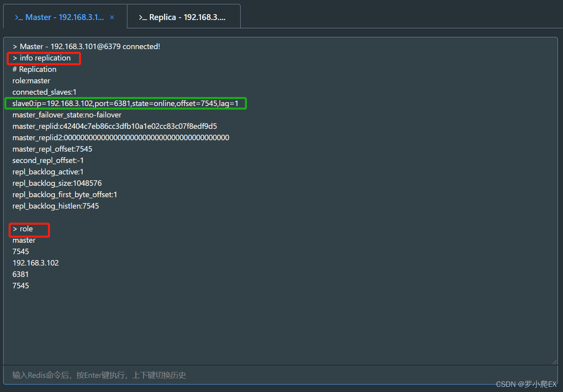Click the terminal icon on Master tab
Viewport: 563px width, 392px height.
(x=18, y=17)
